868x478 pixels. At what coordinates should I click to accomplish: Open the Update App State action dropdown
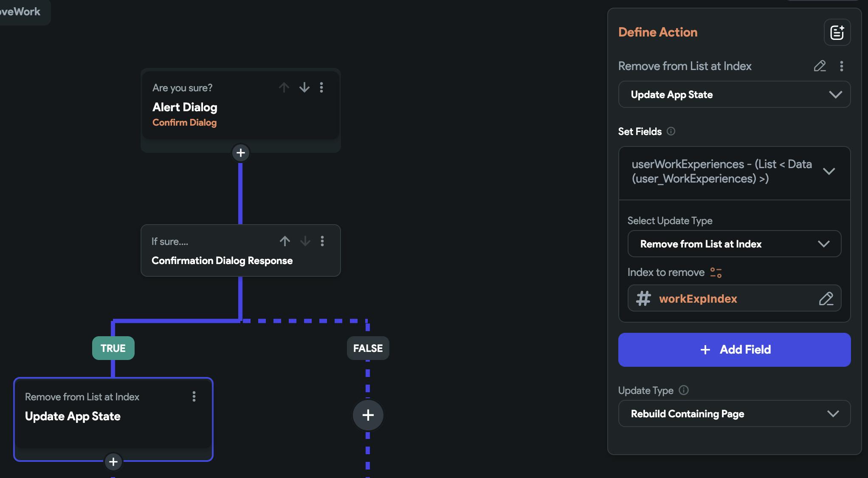pos(734,95)
